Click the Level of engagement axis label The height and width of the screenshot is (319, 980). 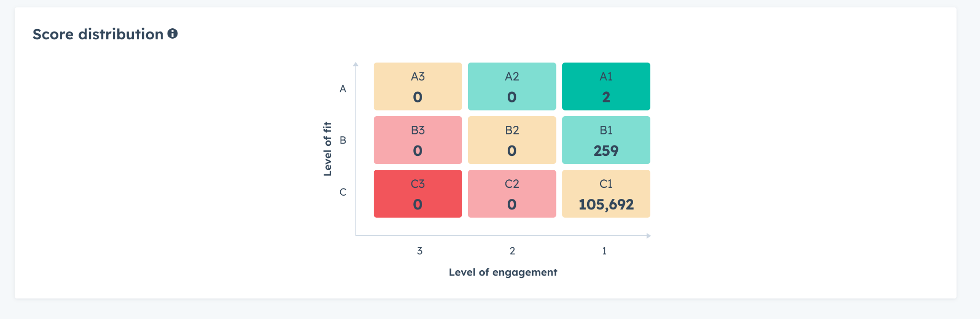click(503, 272)
